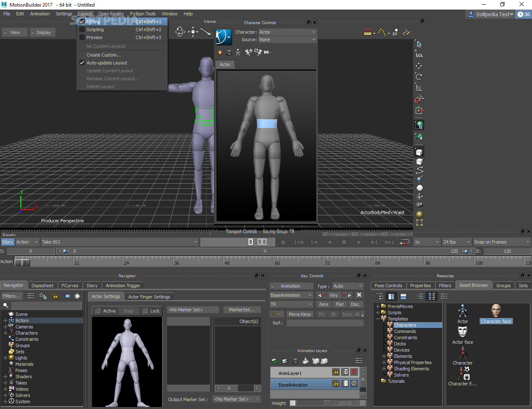Image resolution: width=532 pixels, height=409 pixels.
Task: Click the ruler measurement icon in viewer
Action: [x=367, y=32]
